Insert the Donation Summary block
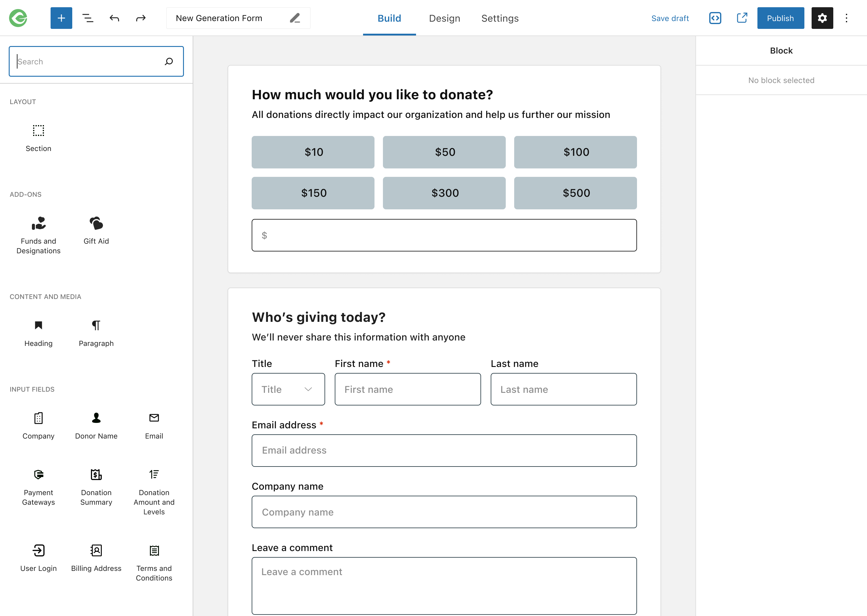Image resolution: width=867 pixels, height=616 pixels. (x=96, y=487)
